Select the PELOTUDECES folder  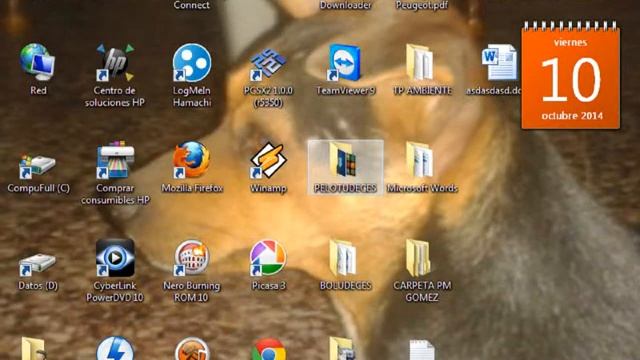click(345, 167)
